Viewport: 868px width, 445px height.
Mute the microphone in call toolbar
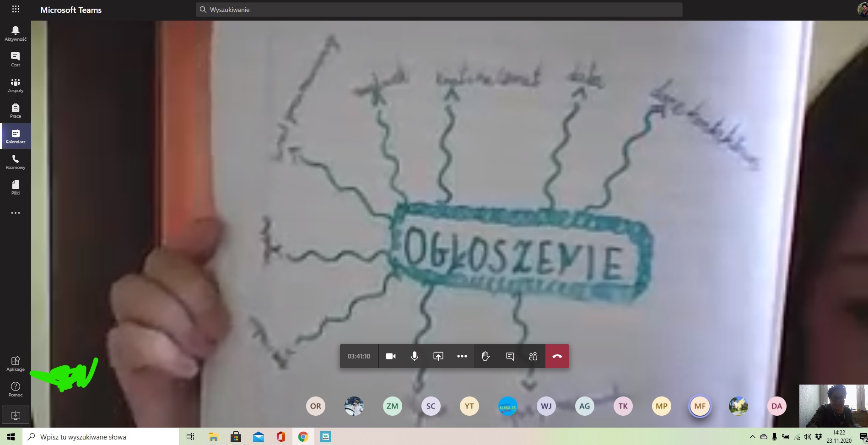click(x=414, y=356)
